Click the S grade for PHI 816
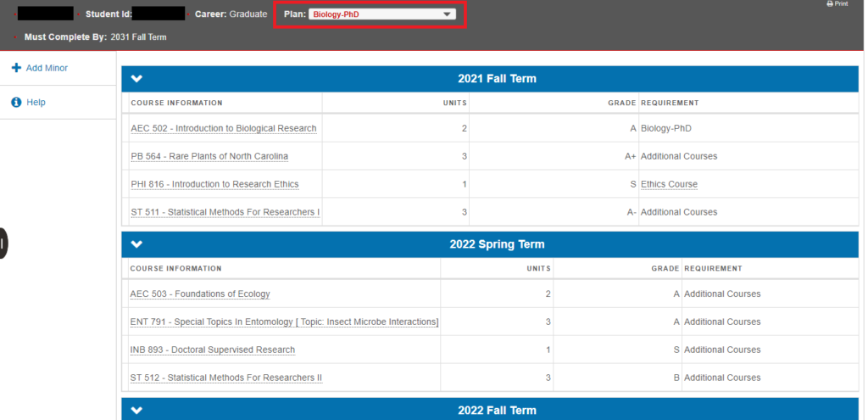Image resolution: width=868 pixels, height=420 pixels. click(x=633, y=184)
